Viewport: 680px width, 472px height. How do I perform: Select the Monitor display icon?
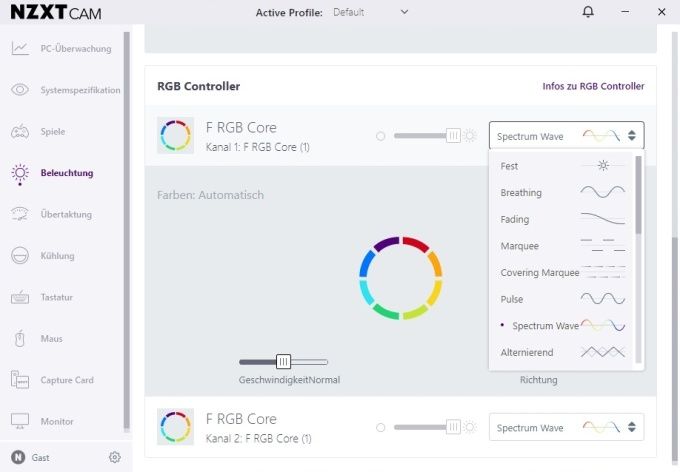click(20, 421)
